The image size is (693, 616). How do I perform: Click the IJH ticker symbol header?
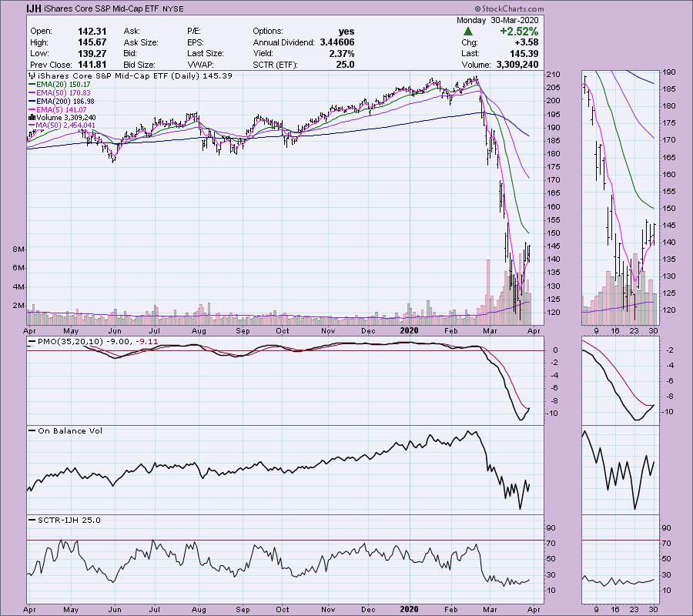(33, 8)
